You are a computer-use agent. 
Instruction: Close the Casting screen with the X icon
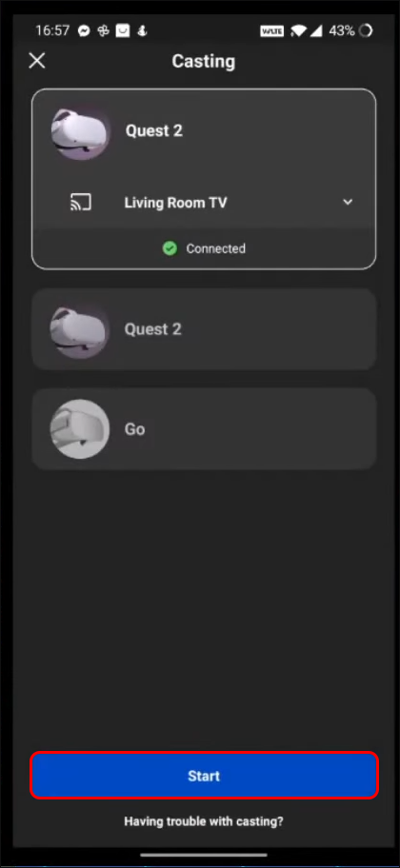point(37,60)
